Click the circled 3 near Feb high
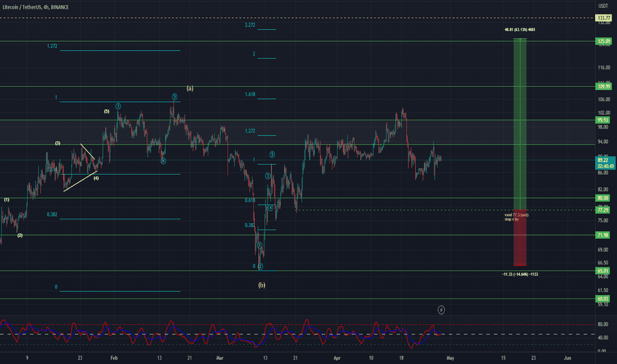This screenshot has height=364, width=617. [118, 107]
